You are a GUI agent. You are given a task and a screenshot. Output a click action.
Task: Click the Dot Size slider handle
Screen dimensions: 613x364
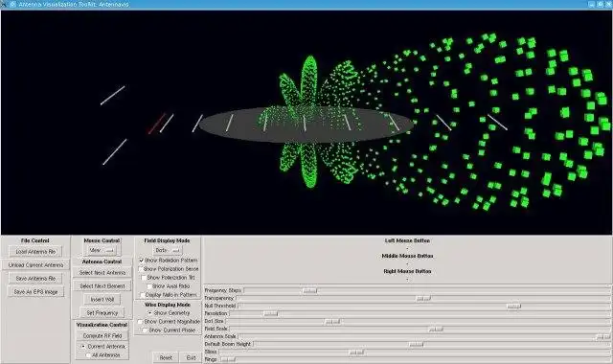(332, 322)
